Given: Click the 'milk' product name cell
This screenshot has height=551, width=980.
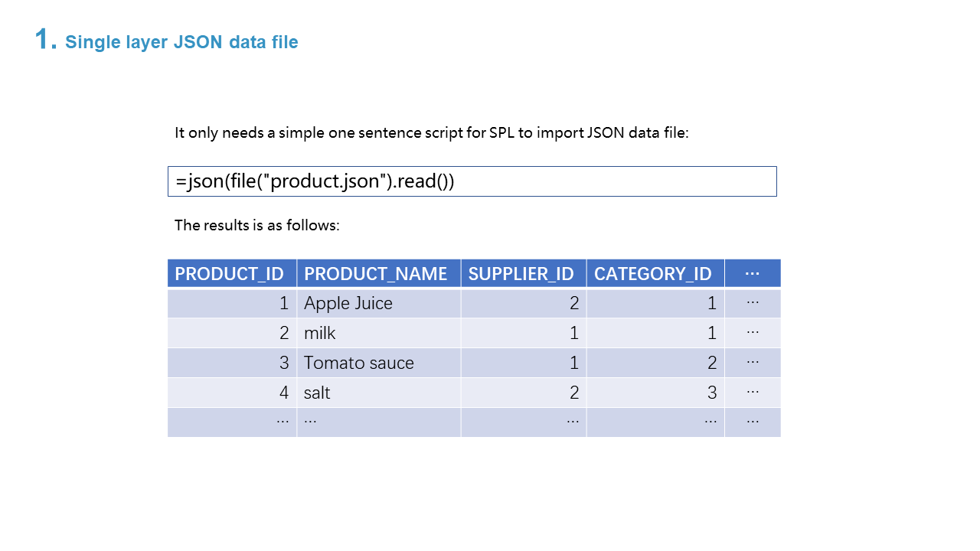Looking at the screenshot, I should pos(321,333).
